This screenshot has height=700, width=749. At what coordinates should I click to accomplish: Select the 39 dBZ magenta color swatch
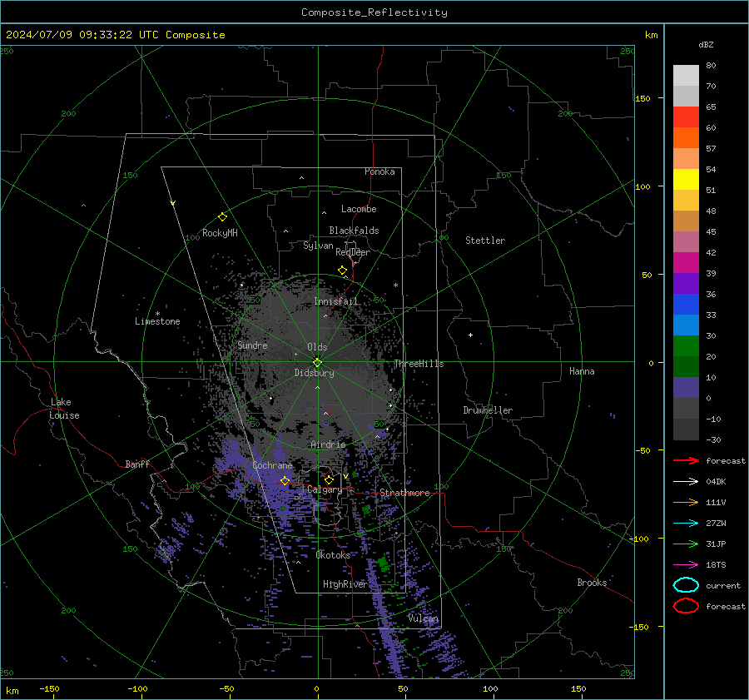click(686, 263)
